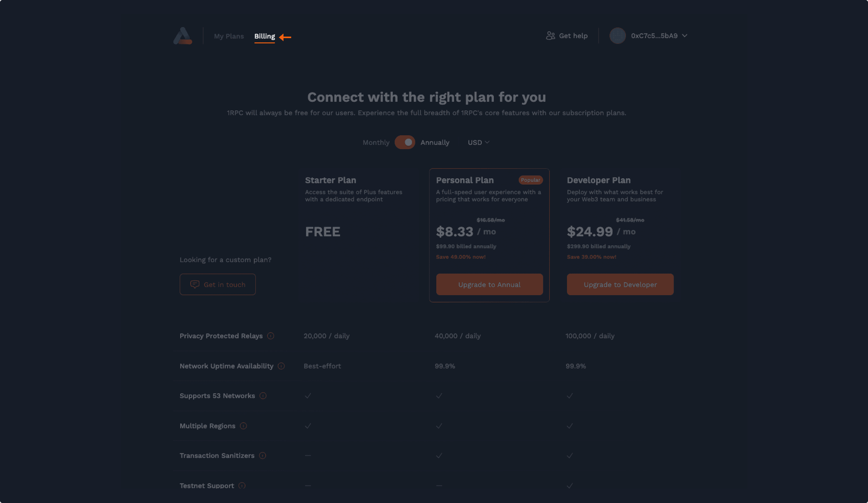Image resolution: width=868 pixels, height=503 pixels.
Task: Click the Get help people icon
Action: click(x=550, y=36)
